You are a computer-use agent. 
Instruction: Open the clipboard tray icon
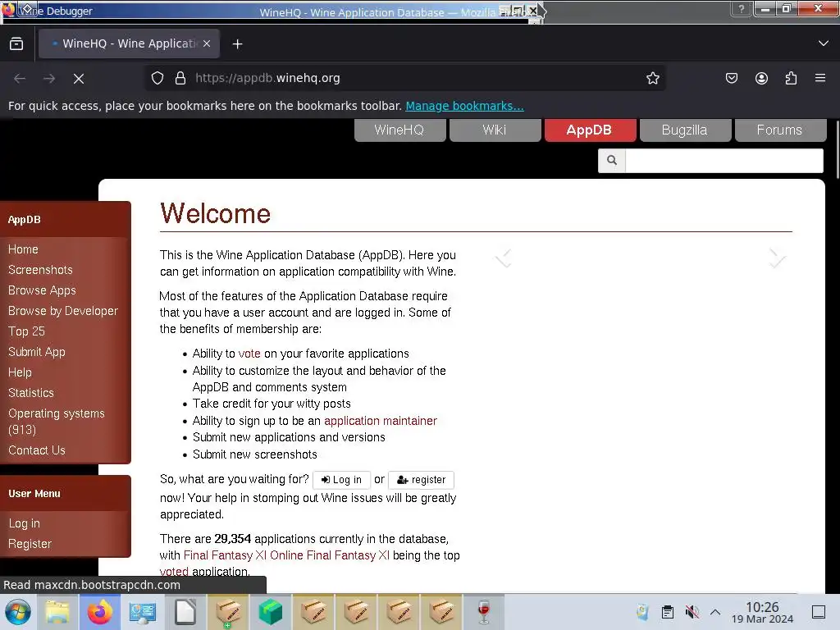[667, 612]
